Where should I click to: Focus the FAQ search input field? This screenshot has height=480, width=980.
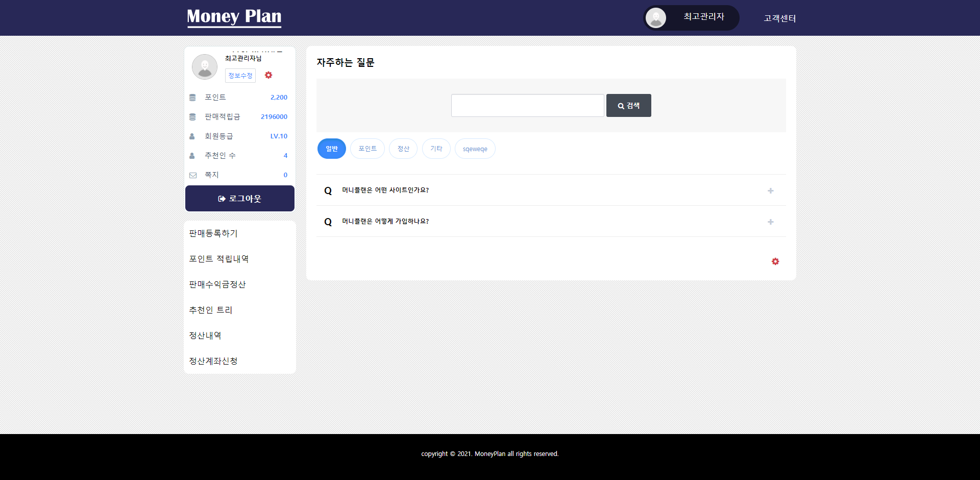pyautogui.click(x=527, y=106)
